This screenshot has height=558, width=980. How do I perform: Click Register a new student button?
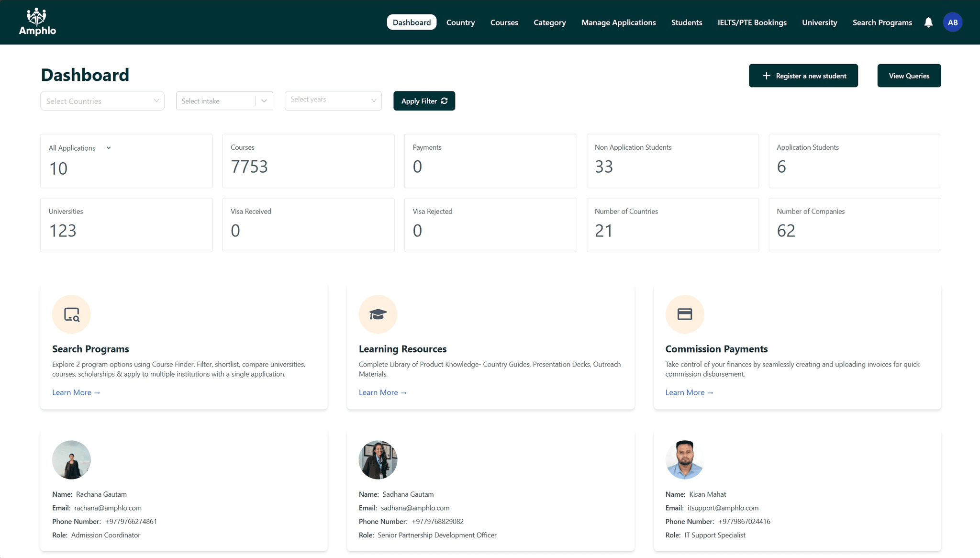tap(803, 76)
